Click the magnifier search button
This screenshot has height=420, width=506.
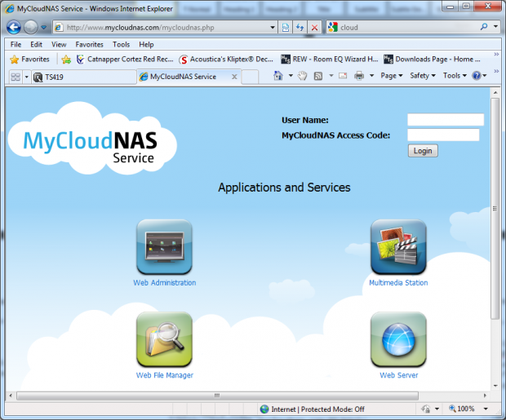(x=484, y=27)
